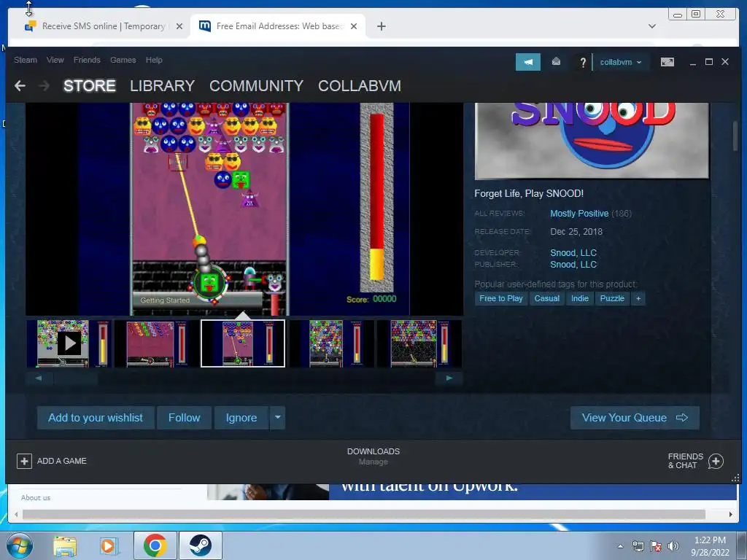
Task: Open the Friends menu
Action: pyautogui.click(x=87, y=60)
